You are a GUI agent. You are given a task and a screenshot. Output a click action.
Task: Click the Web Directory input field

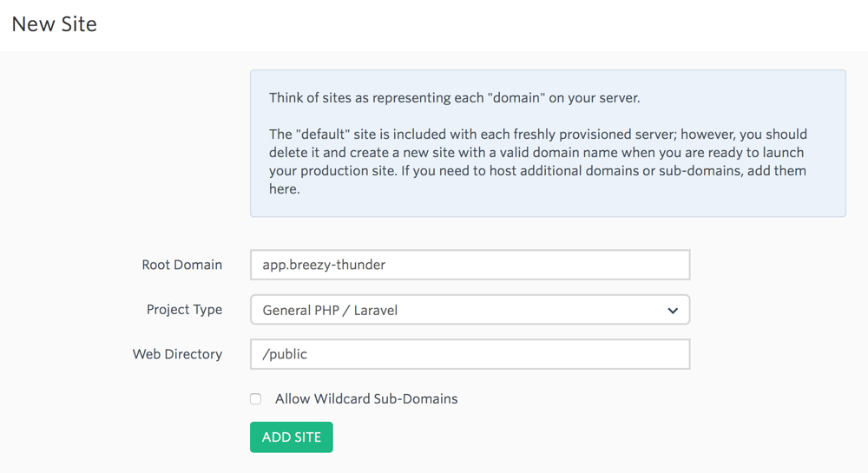pos(470,354)
